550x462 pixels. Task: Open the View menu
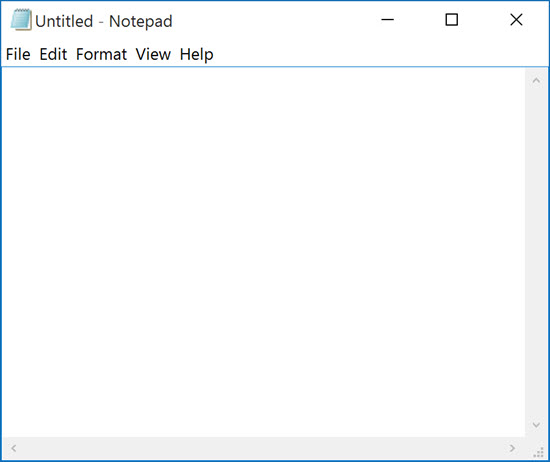point(153,54)
